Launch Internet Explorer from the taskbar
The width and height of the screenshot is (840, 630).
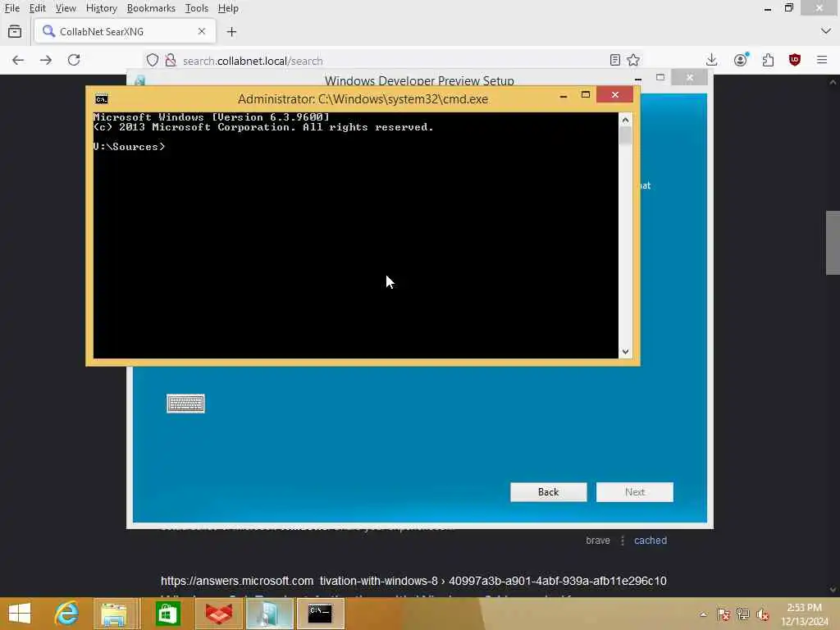click(66, 614)
